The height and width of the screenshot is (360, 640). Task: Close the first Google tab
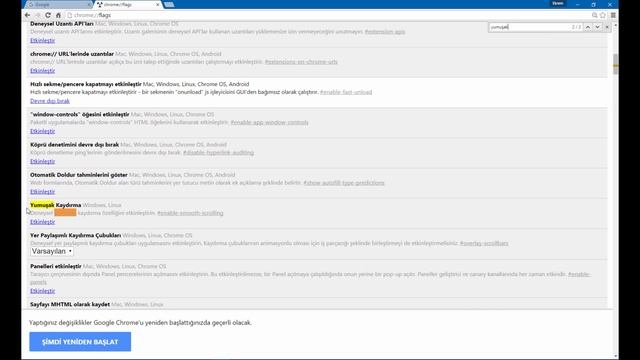[x=89, y=4]
